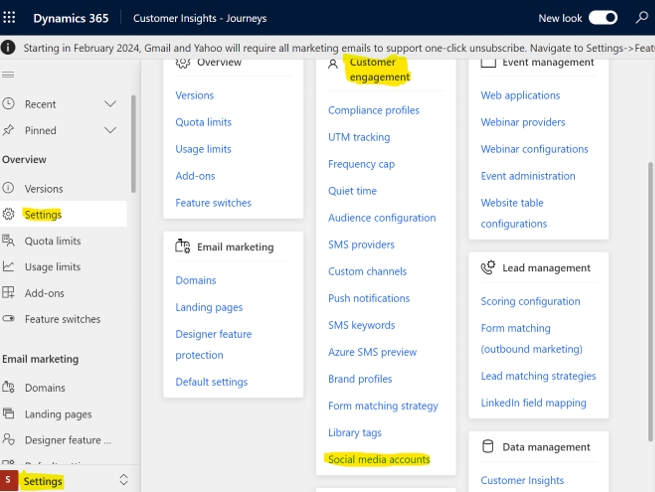Click the Versions info icon in sidebar
Viewport: 655px width, 492px height.
[8, 188]
